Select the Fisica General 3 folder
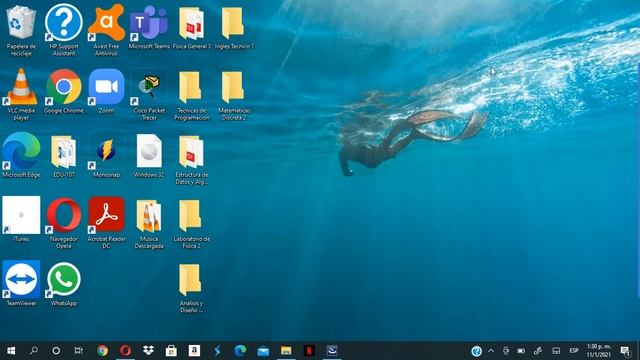 point(191,27)
